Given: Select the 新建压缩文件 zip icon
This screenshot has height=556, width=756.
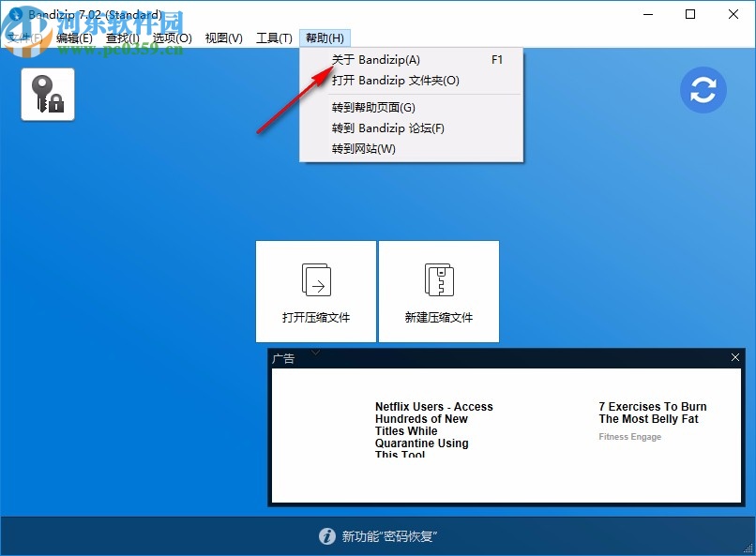Looking at the screenshot, I should [438, 279].
